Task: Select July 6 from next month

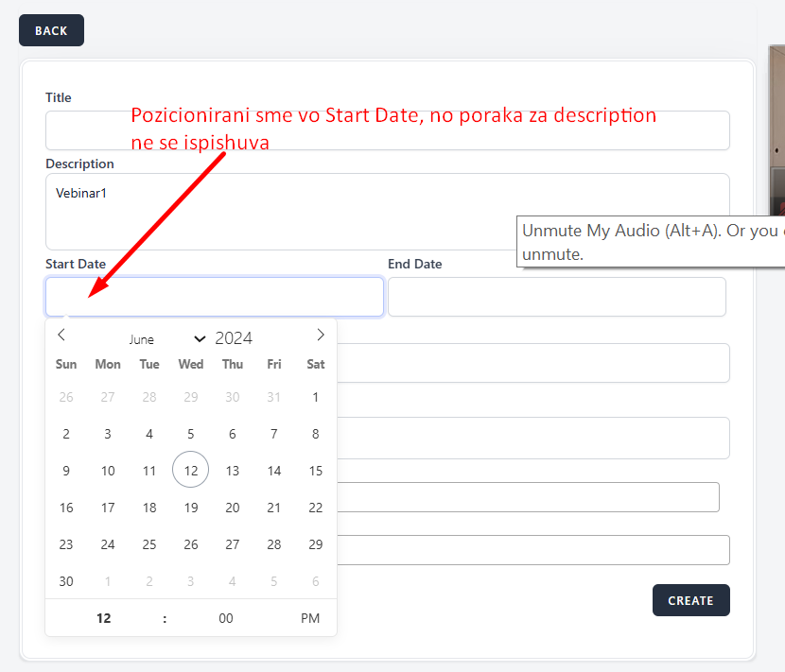Action: coord(316,581)
